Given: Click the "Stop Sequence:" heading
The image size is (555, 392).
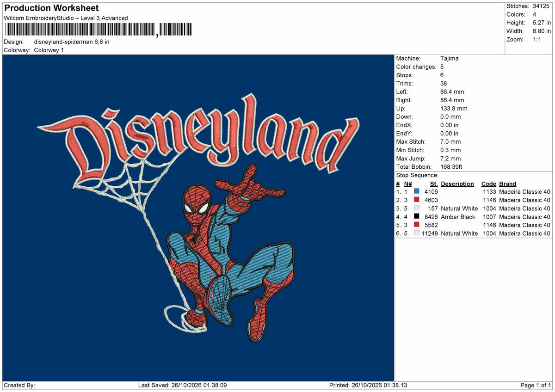Looking at the screenshot, I should [417, 175].
